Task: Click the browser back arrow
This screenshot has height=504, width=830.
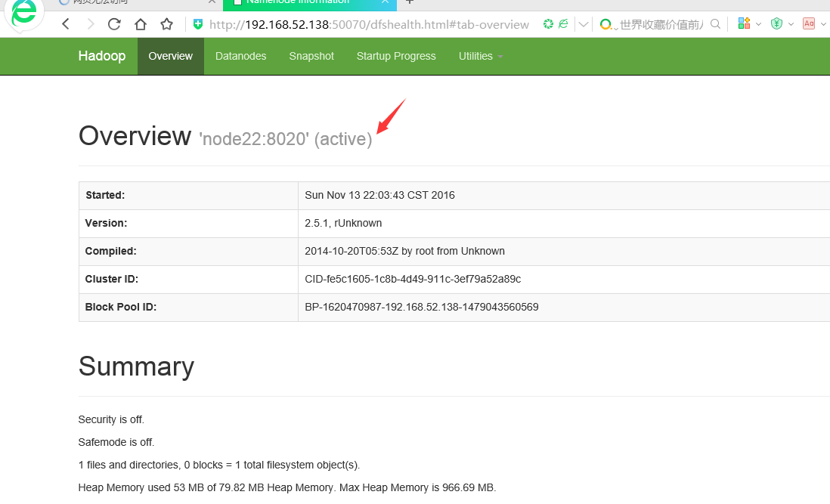Action: [x=66, y=24]
